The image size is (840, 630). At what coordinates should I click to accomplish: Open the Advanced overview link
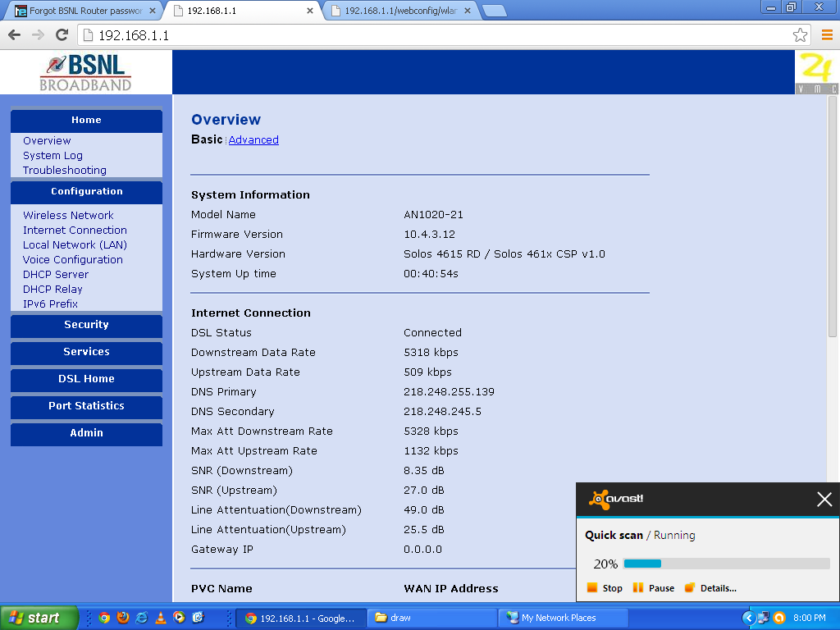[x=253, y=140]
